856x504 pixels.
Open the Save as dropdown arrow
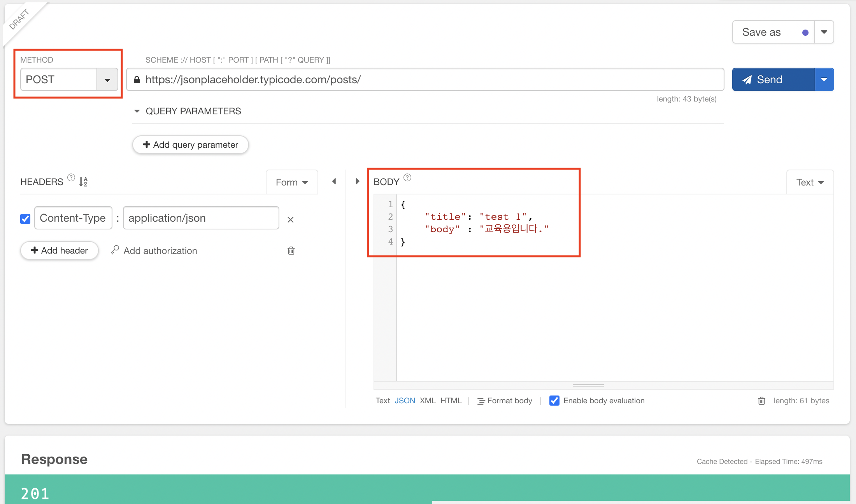[824, 32]
